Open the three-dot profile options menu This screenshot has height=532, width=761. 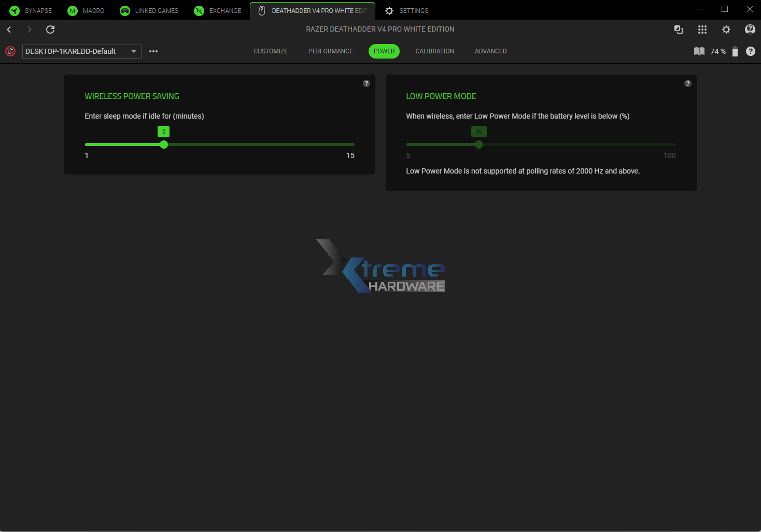click(153, 51)
